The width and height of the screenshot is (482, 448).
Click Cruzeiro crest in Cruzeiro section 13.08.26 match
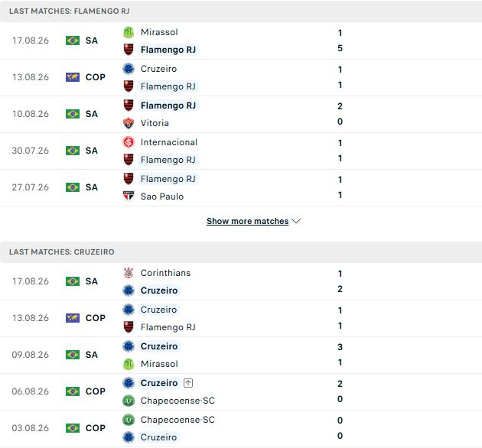pos(129,310)
